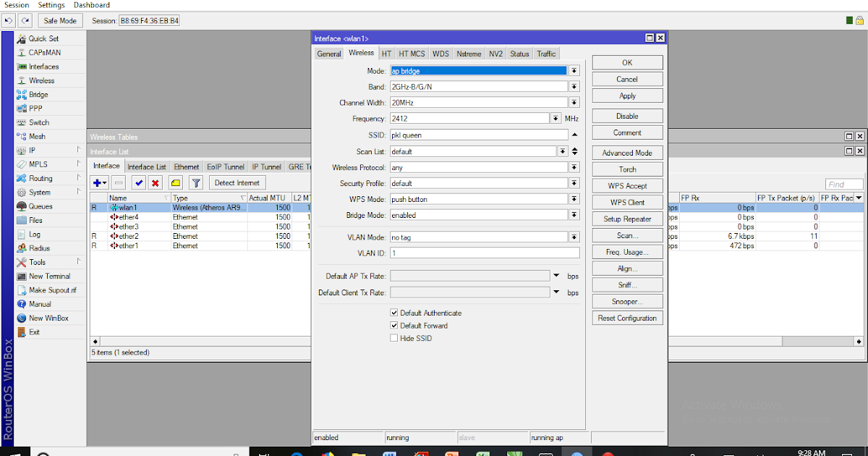Click the Advanced Mode button

627,153
